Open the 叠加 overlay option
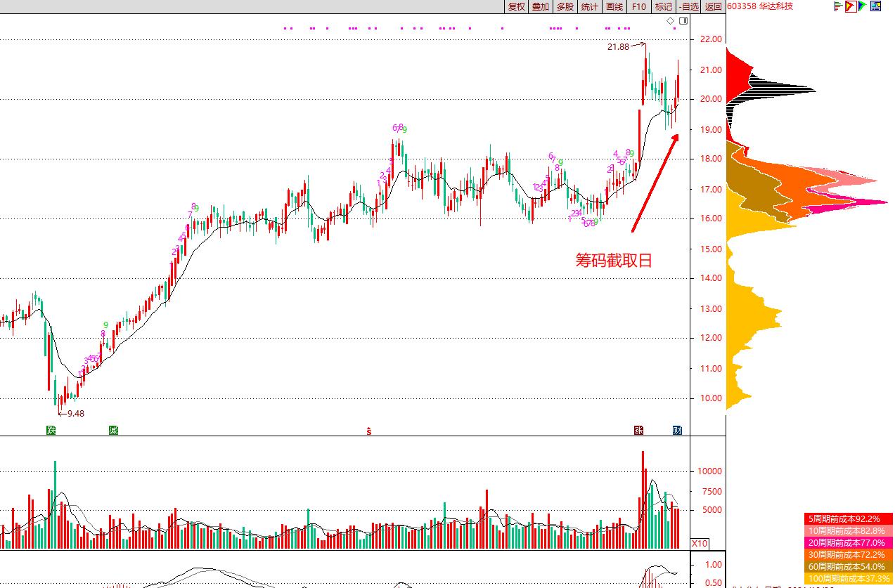Screen dimensions: 895x588 (541, 6)
